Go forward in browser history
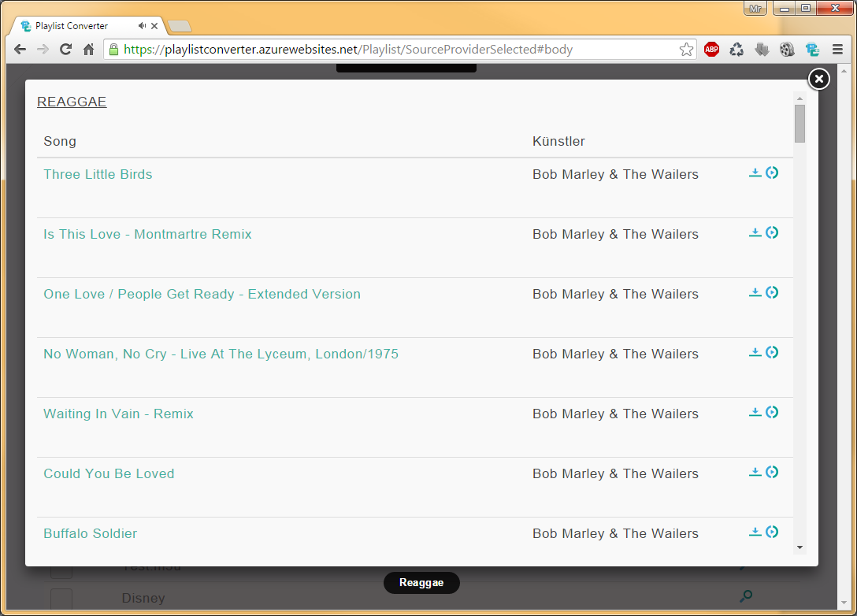This screenshot has height=616, width=857. 43,49
